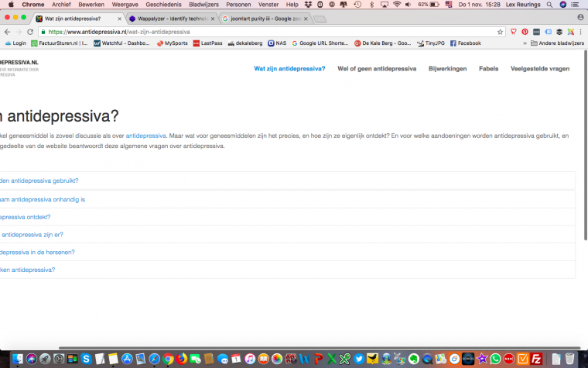Open the App Store Dock icon
This screenshot has height=368, width=588.
point(127,359)
